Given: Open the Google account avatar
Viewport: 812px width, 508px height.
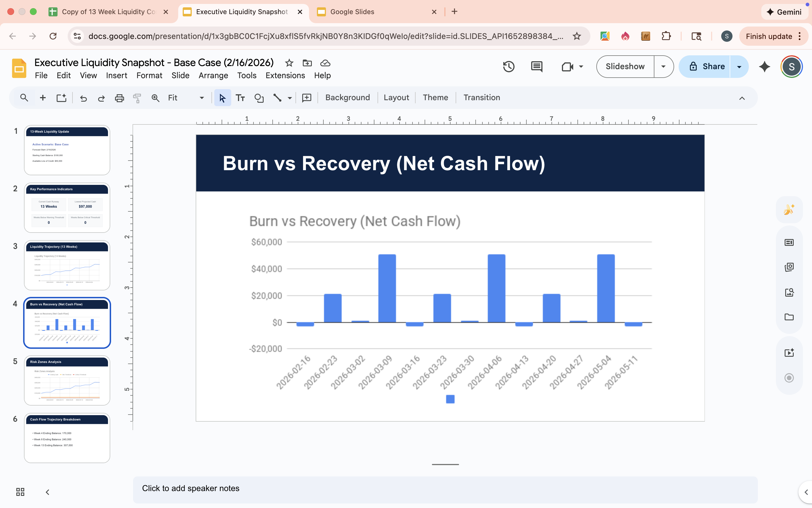Looking at the screenshot, I should coord(791,67).
